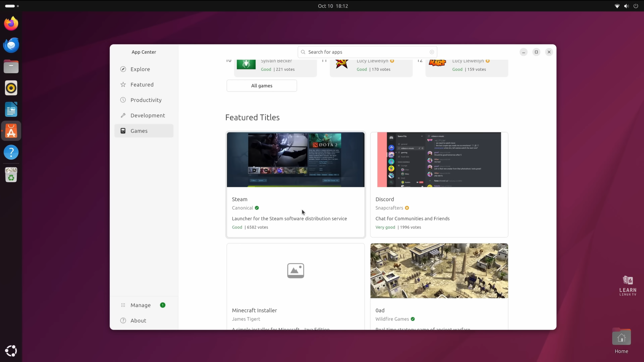Image resolution: width=644 pixels, height=362 pixels.
Task: Open the Manage page
Action: click(144, 305)
